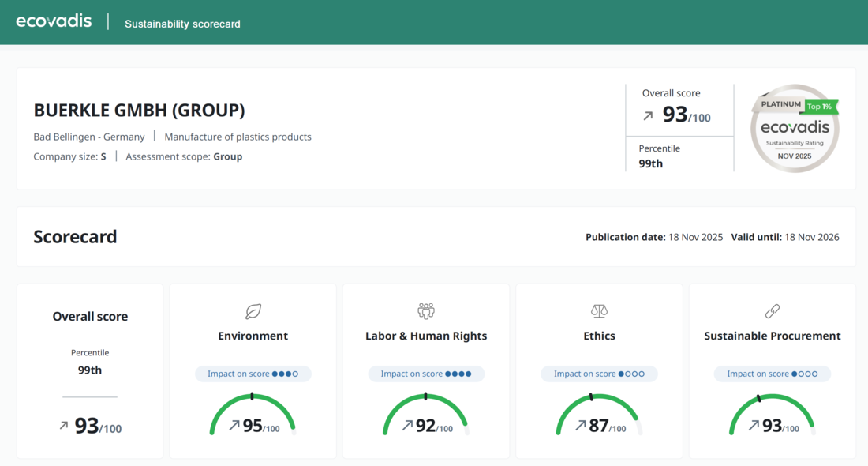The image size is (868, 466).
Task: Click the Sustainability scorecard header title
Action: [x=182, y=24]
